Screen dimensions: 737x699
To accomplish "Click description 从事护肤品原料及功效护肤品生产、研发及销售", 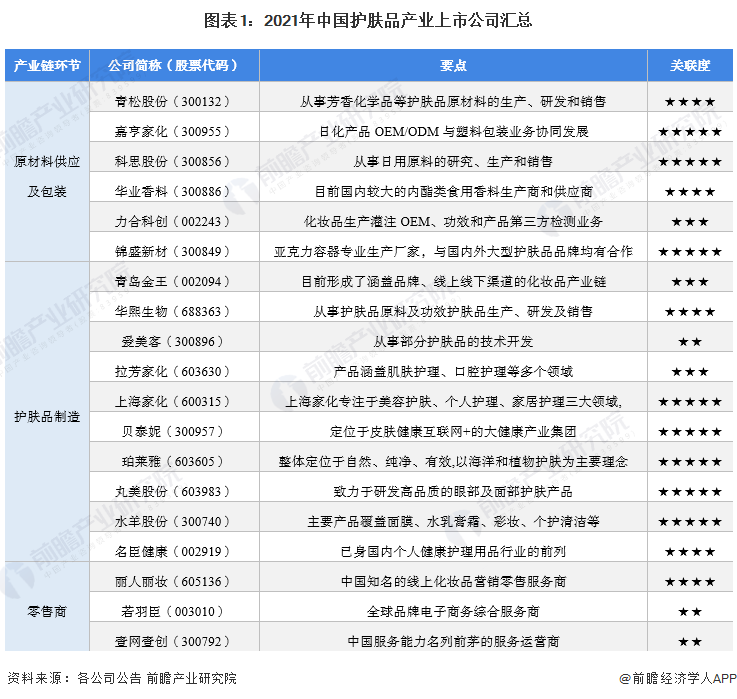I will [x=453, y=312].
